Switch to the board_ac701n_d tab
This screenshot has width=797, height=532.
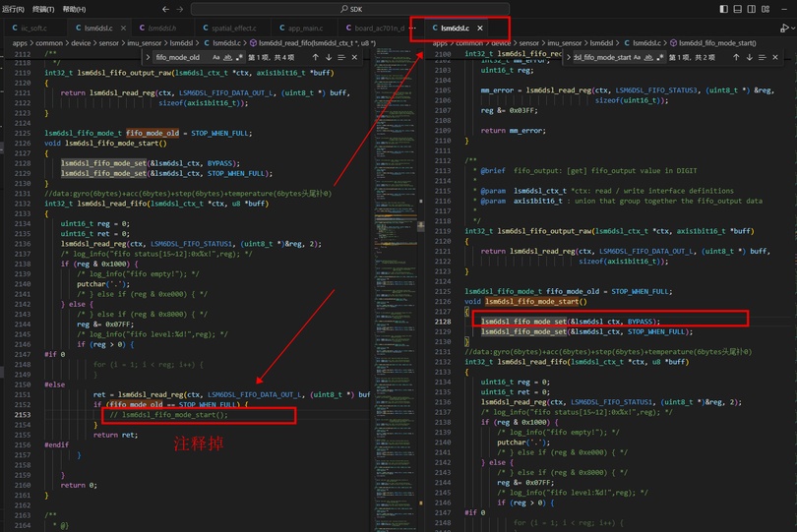coord(375,28)
